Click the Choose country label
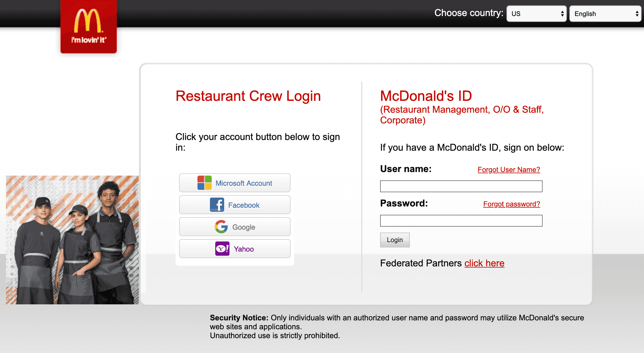Screen dimensions: 644x353 tap(469, 13)
